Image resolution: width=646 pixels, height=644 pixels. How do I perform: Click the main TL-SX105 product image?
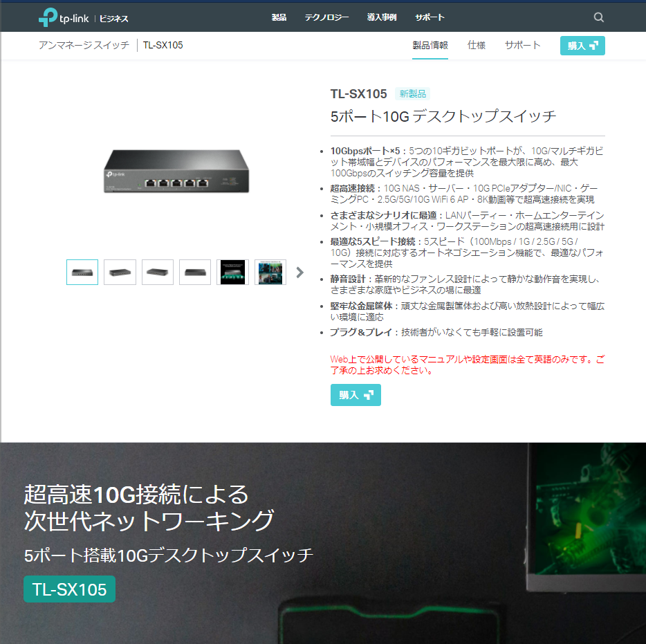click(176, 171)
